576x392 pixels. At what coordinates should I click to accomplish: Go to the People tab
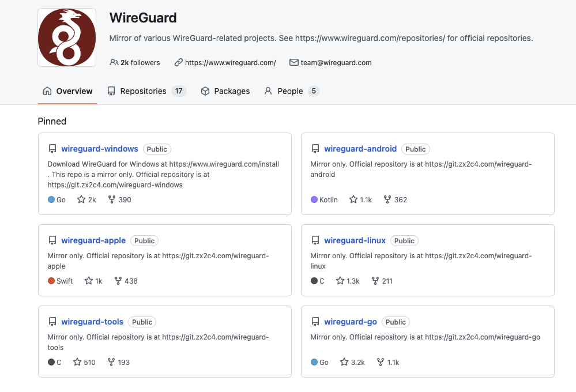292,91
